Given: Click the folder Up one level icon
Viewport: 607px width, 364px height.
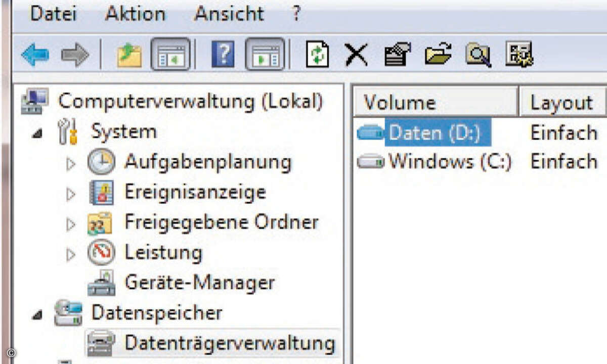Looking at the screenshot, I should 129,54.
